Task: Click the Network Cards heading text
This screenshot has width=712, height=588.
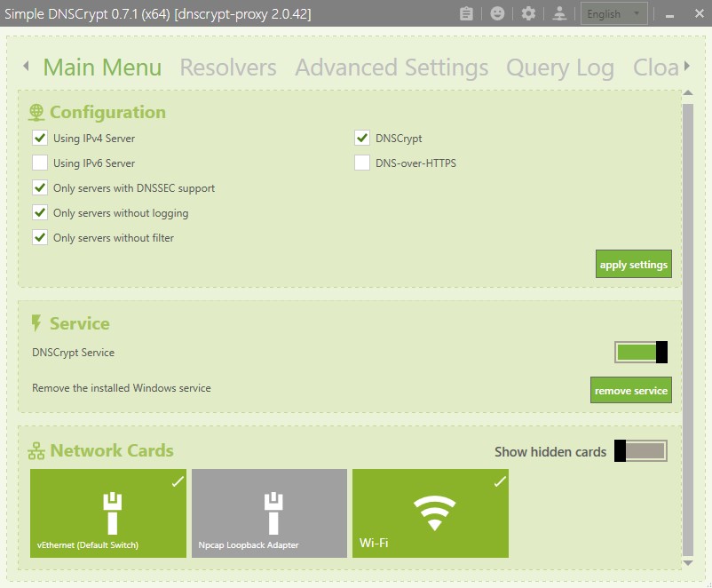Action: click(112, 450)
